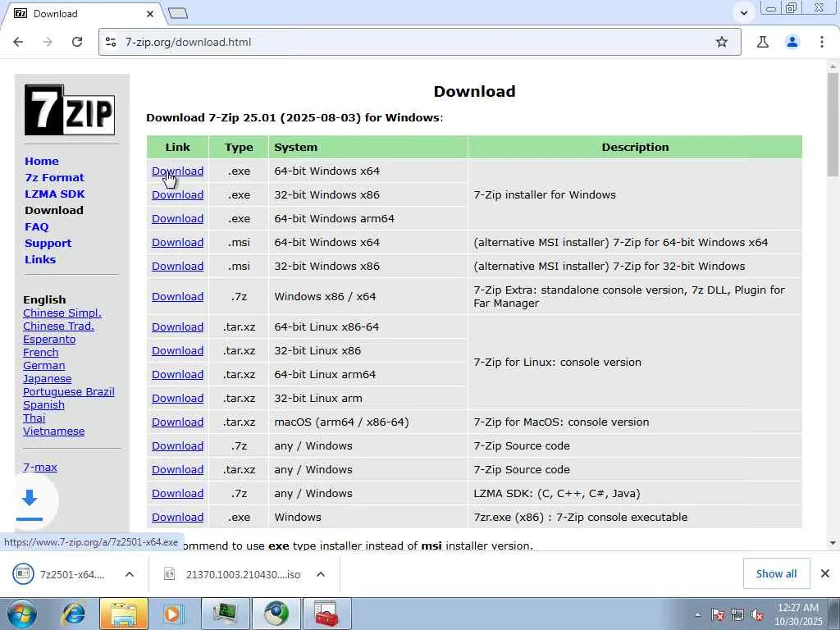Switch language to Portuguese Brazil
Screen dimensions: 840x630
pyautogui.click(x=69, y=391)
